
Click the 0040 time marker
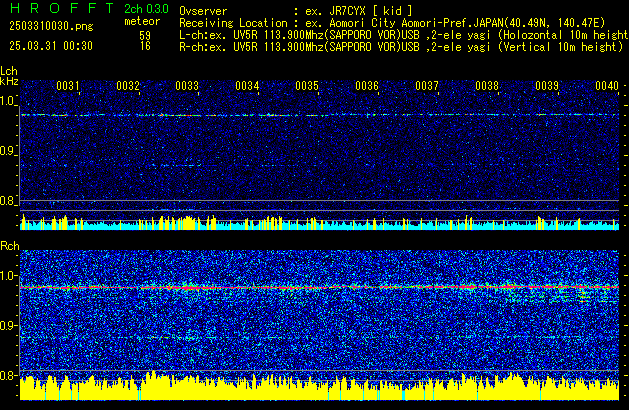(607, 86)
